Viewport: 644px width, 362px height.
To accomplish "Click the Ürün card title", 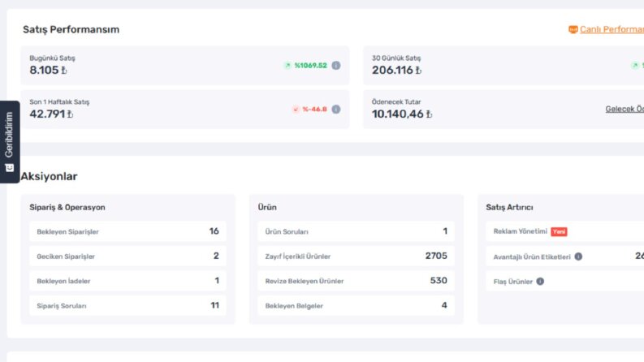I will 267,207.
